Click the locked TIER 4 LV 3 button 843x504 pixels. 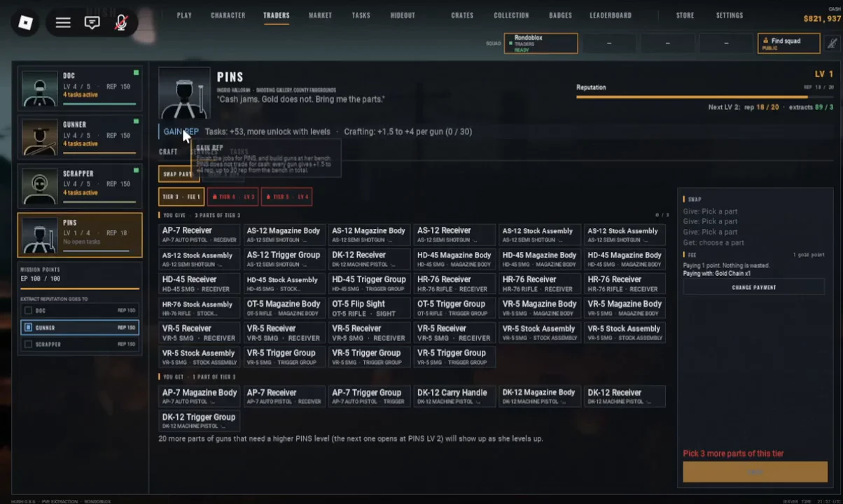232,197
